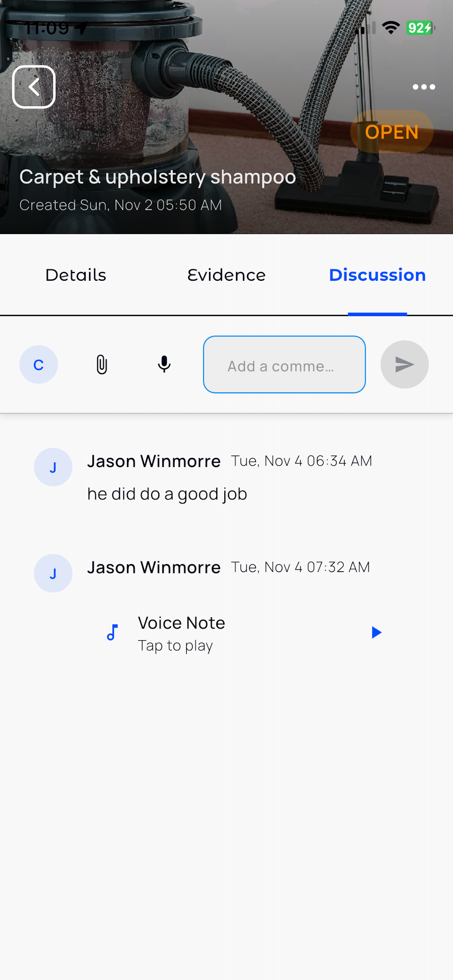This screenshot has height=980, width=453.
Task: Attach a file with the paperclip icon
Action: pyautogui.click(x=102, y=365)
